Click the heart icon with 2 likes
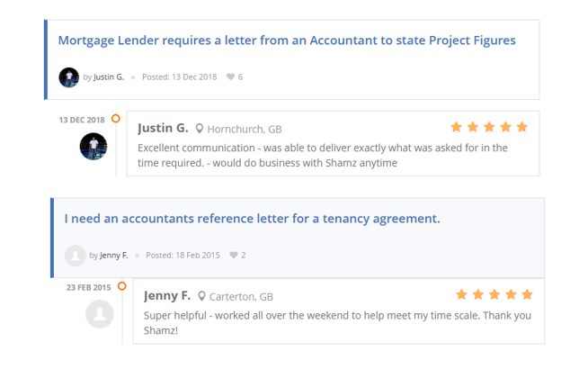Image resolution: width=588 pixels, height=369 pixels. point(234,256)
